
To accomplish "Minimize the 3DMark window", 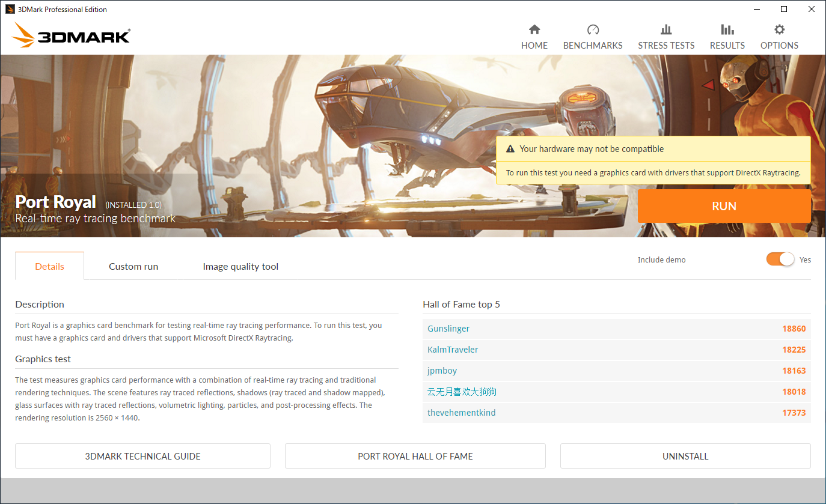I will point(756,9).
